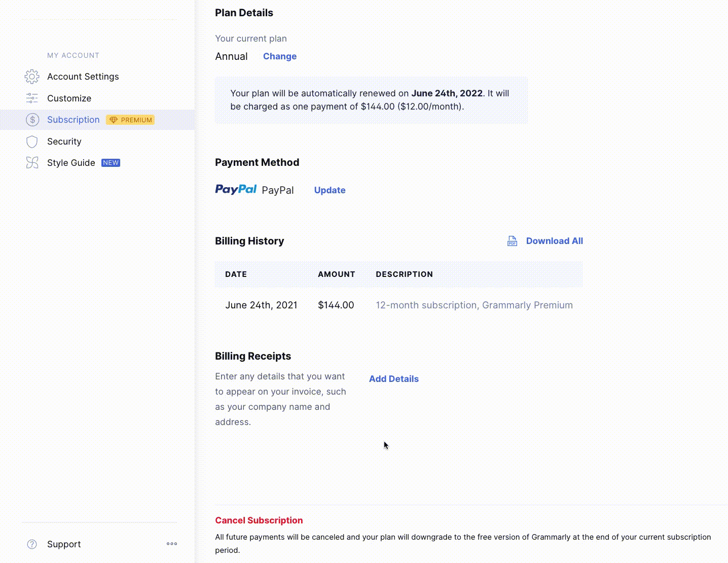Go to Account Settings page
This screenshot has height=563, width=728.
[x=83, y=77]
